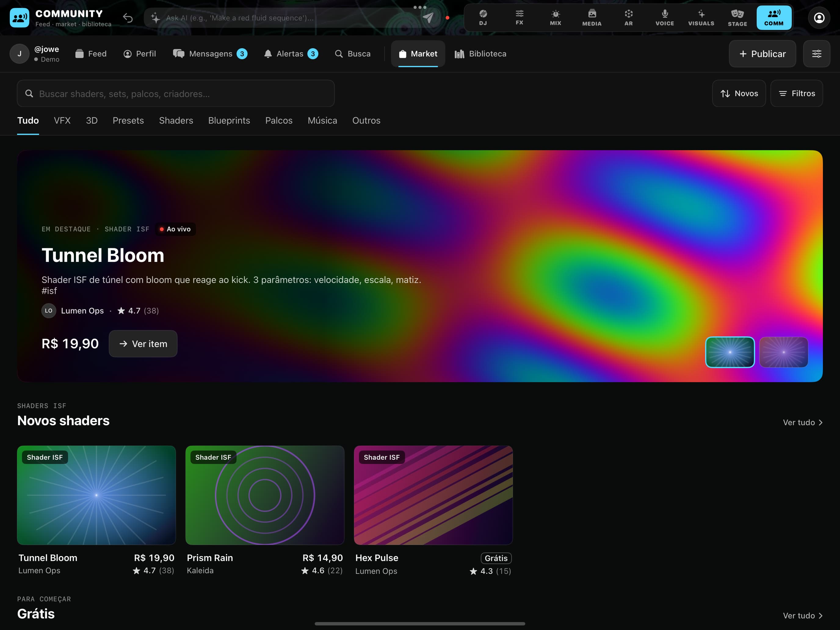Open the DJ module
Image resolution: width=840 pixels, height=630 pixels.
point(483,17)
